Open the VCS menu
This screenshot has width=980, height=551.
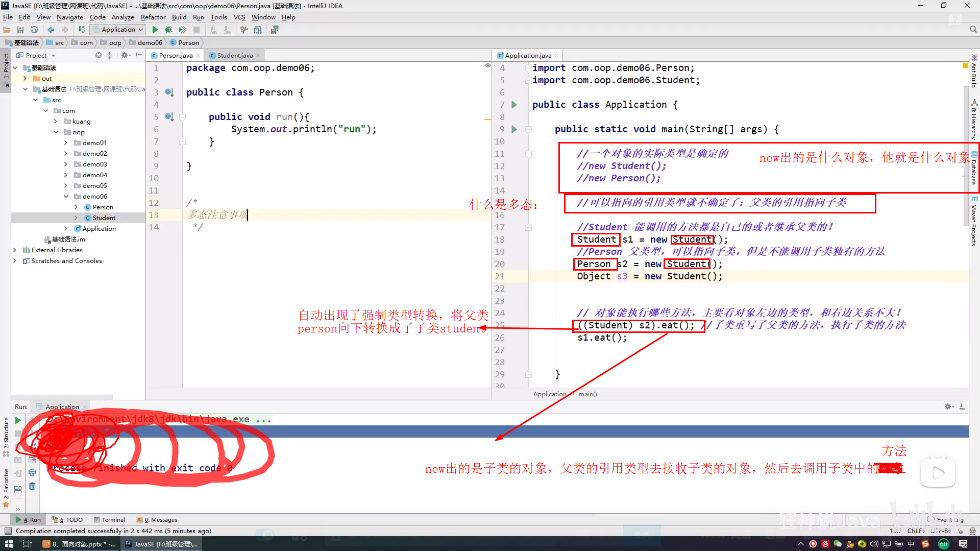[239, 17]
